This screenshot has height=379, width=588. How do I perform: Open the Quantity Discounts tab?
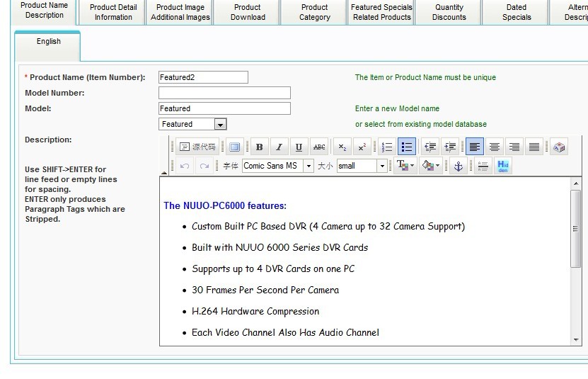[x=449, y=12]
